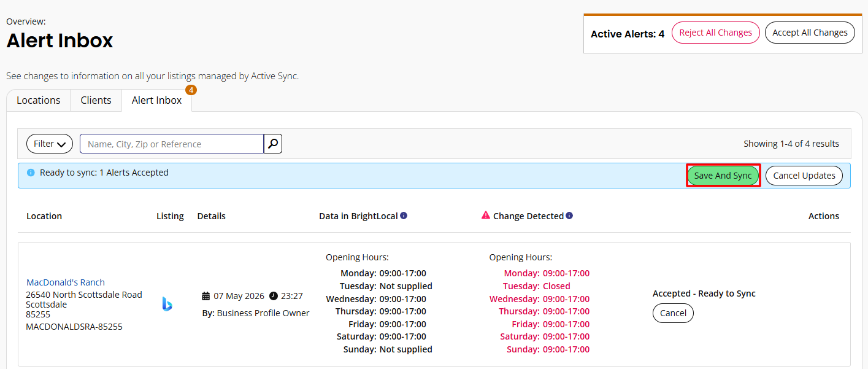The image size is (868, 369).
Task: Click the 26540 North Scottsdale Road address
Action: [84, 295]
